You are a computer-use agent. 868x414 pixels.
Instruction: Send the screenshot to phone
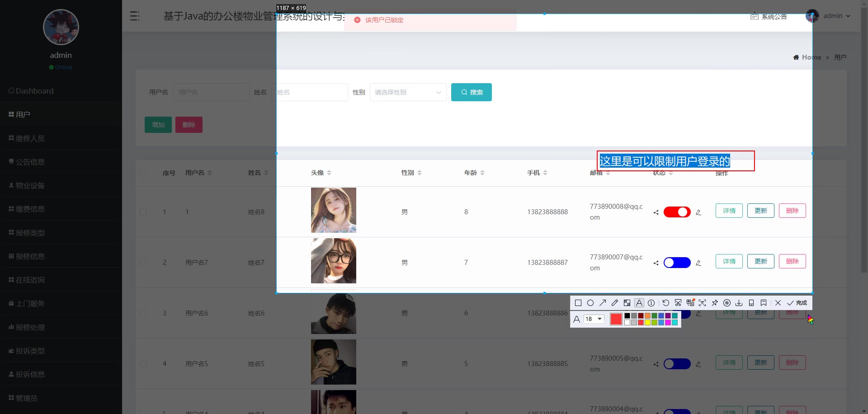751,303
